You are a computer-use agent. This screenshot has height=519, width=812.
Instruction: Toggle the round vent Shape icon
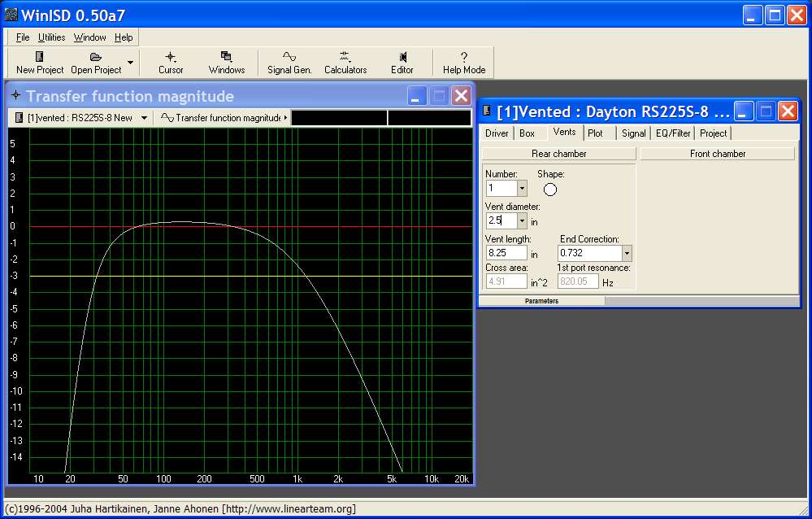click(550, 190)
